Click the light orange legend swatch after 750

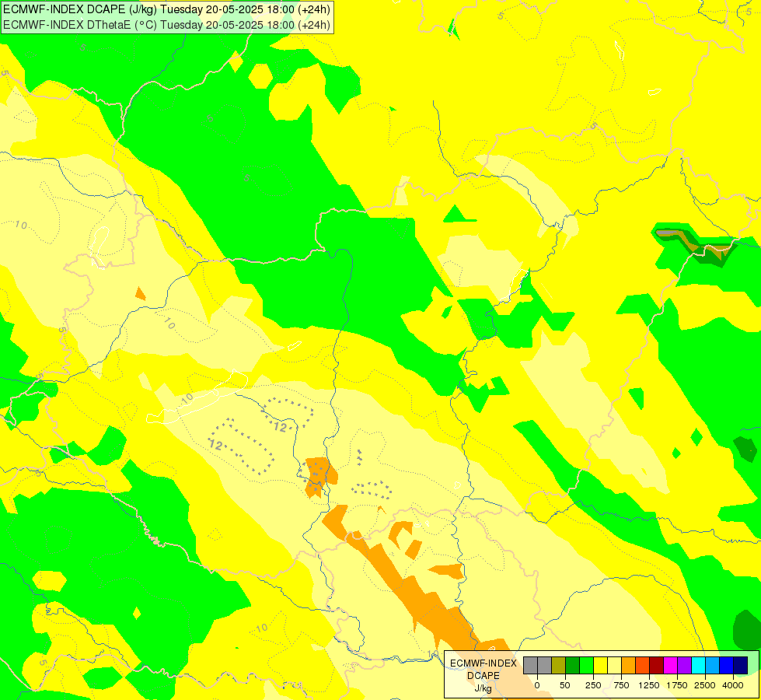629,666
